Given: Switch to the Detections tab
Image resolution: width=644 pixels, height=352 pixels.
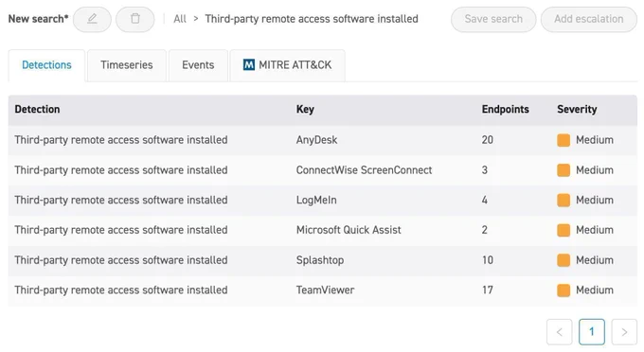Looking at the screenshot, I should coord(46,65).
